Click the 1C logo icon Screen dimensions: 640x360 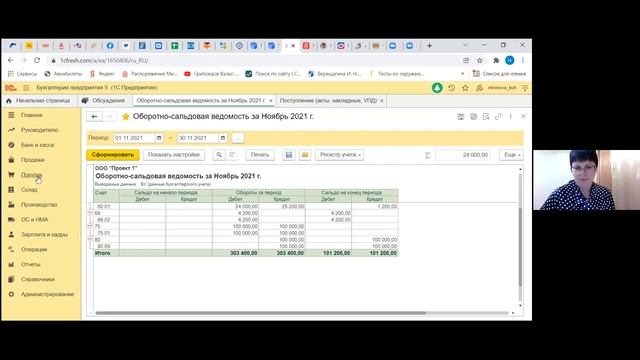point(11,88)
